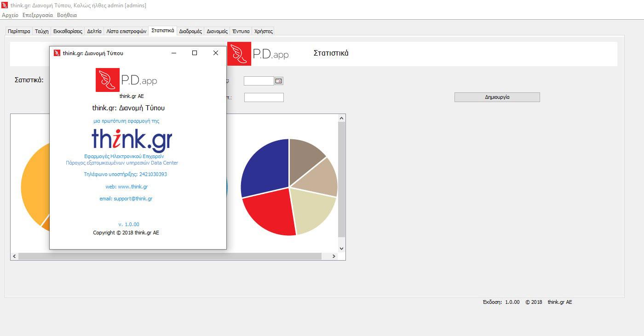Select the Διαδρομές tab
644x336 pixels.
pyautogui.click(x=190, y=32)
